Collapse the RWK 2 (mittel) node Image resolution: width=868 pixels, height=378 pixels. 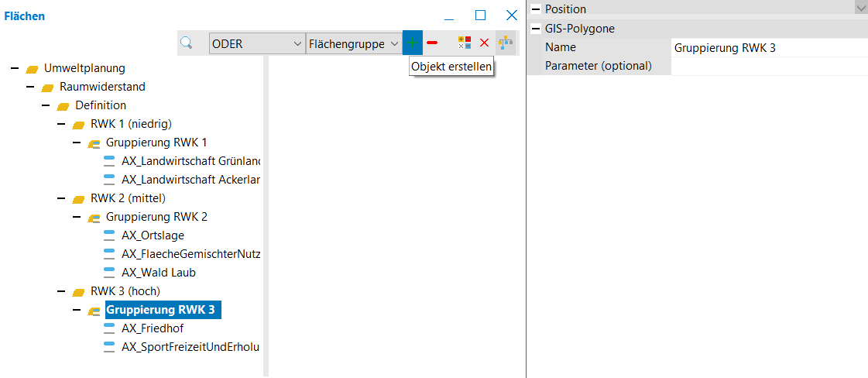(x=61, y=198)
